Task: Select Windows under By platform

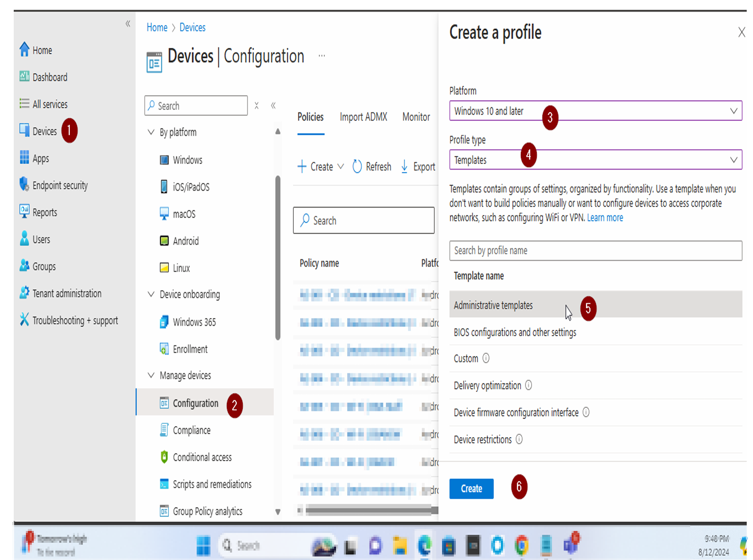Action: [x=181, y=160]
